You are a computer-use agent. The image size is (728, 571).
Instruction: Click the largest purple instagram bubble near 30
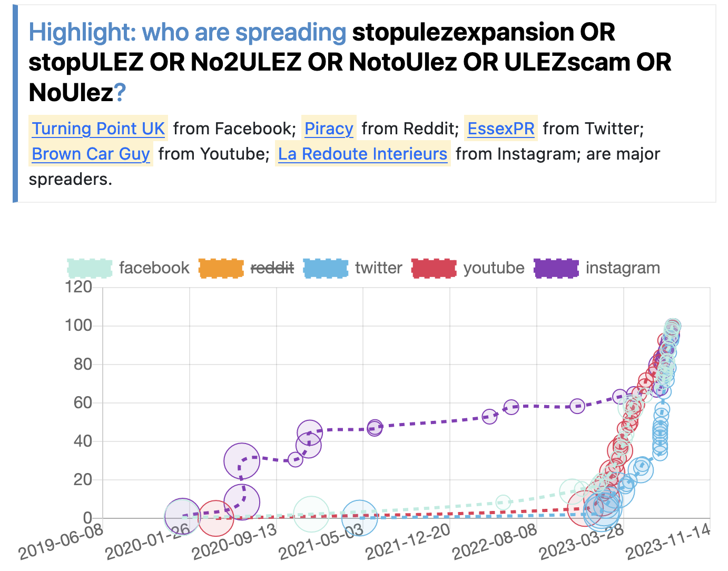click(242, 461)
